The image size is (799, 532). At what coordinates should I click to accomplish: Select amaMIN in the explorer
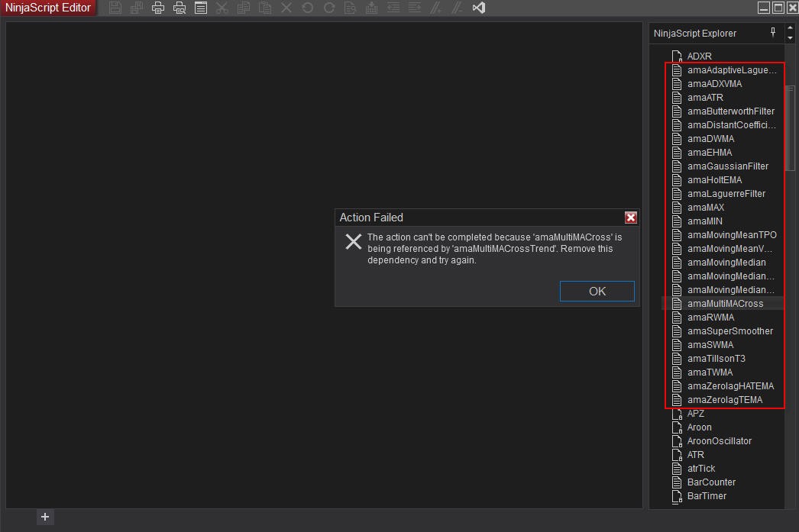[x=705, y=221]
